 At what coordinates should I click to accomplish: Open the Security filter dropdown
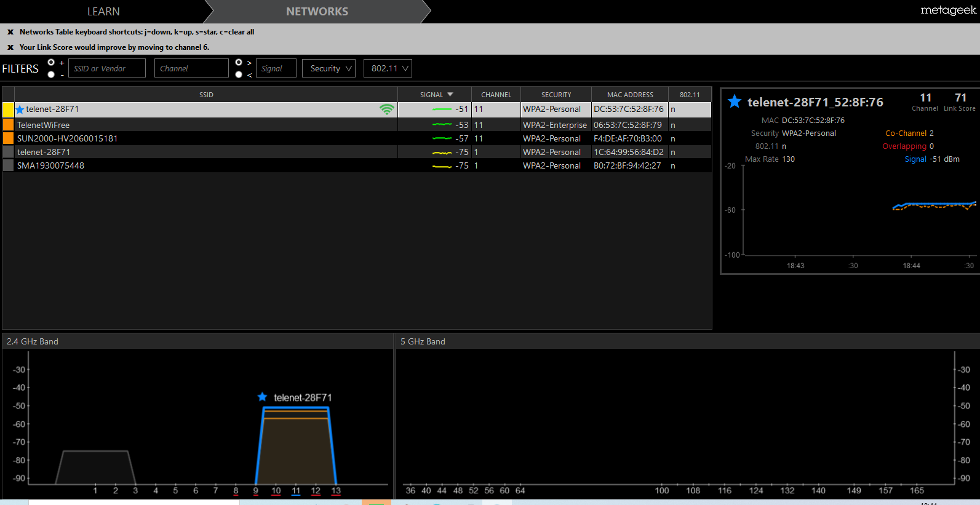pyautogui.click(x=329, y=68)
